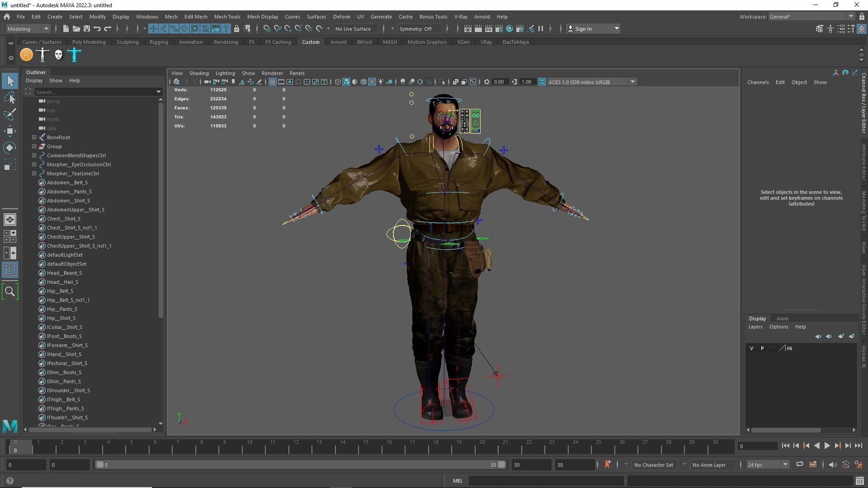Click the layer color swatch box

pos(773,348)
